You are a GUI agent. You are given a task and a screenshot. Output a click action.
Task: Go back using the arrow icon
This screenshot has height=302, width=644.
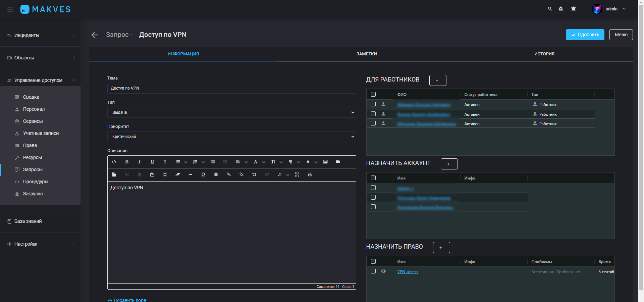(95, 35)
